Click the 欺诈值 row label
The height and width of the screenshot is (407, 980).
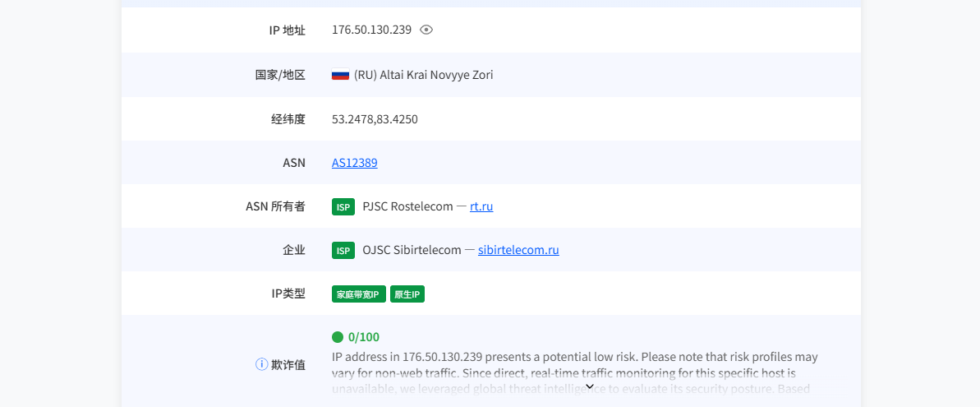click(x=288, y=365)
